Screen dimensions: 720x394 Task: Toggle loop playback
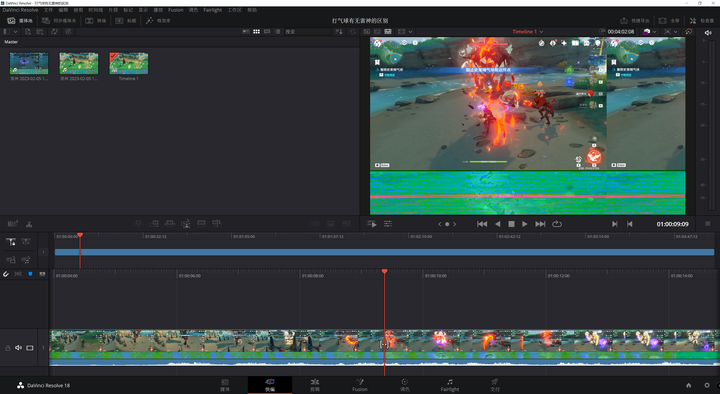(x=557, y=224)
